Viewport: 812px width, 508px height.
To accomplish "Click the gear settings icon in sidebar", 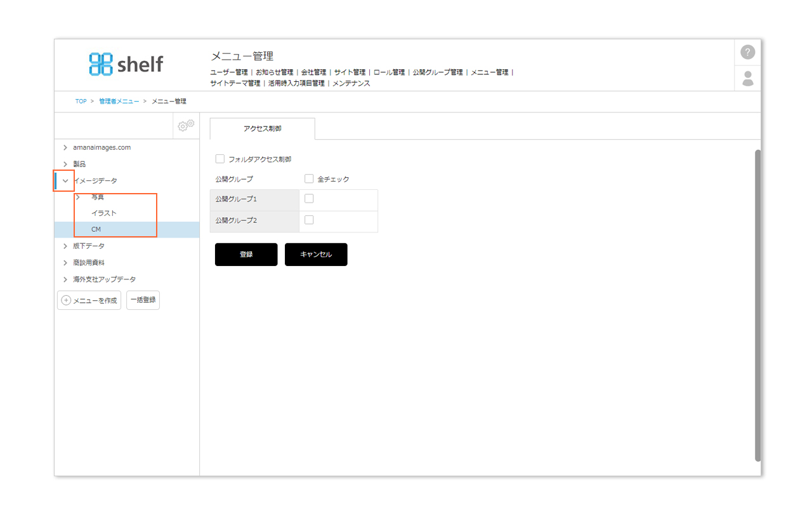I will tap(186, 126).
